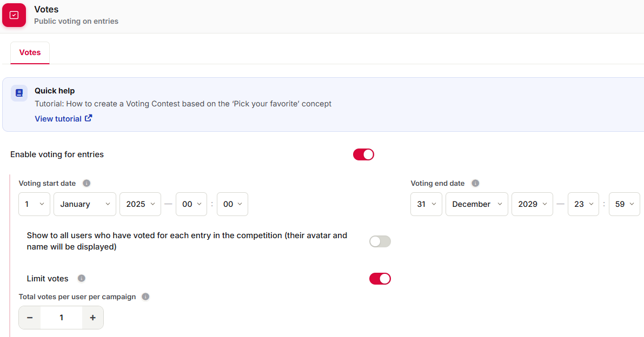Screen dimensions: 644x337
Task: Open the end day 31 dropdown
Action: click(x=426, y=204)
